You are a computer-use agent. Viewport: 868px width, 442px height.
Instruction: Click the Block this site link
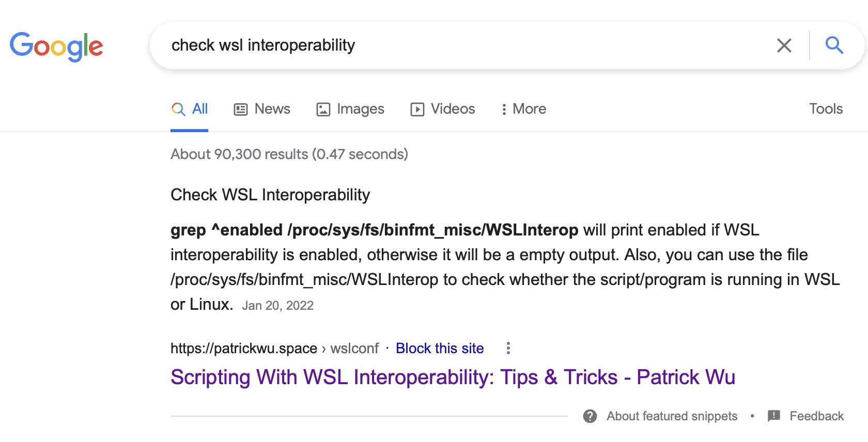click(440, 349)
